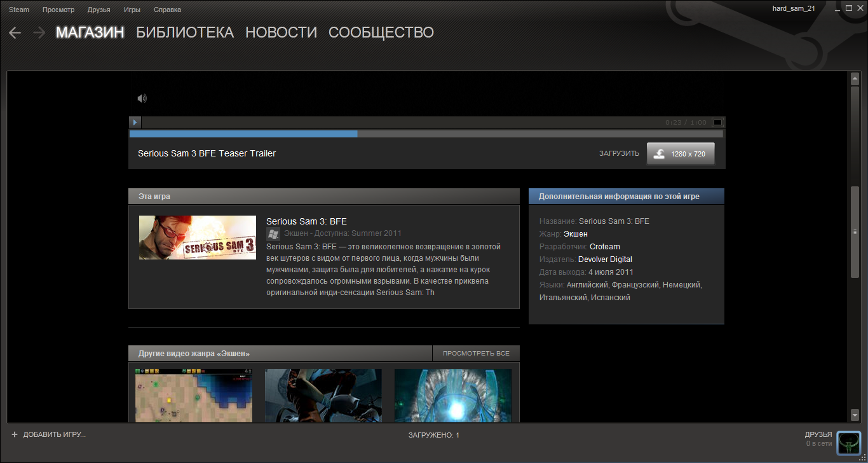Open the third action video thumbnail with the glowing portal
The width and height of the screenshot is (868, 463).
pyautogui.click(x=453, y=395)
